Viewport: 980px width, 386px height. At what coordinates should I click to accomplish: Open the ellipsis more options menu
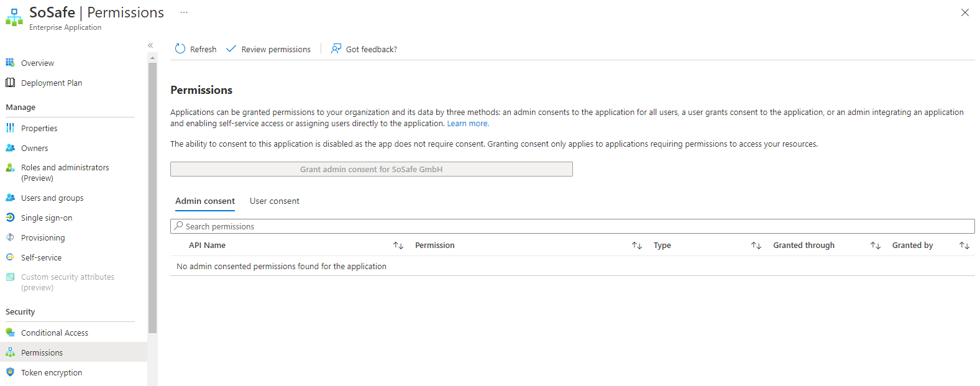point(184,12)
